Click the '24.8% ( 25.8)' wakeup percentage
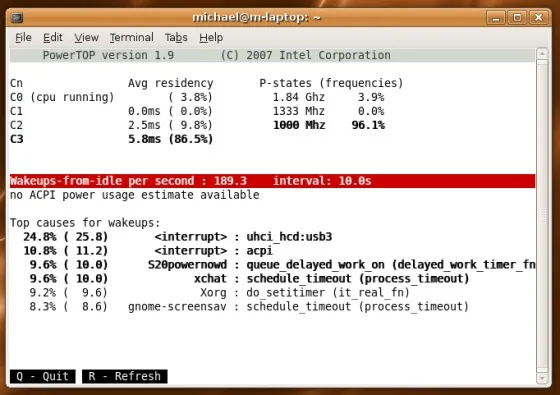The height and width of the screenshot is (395, 560). coord(65,237)
